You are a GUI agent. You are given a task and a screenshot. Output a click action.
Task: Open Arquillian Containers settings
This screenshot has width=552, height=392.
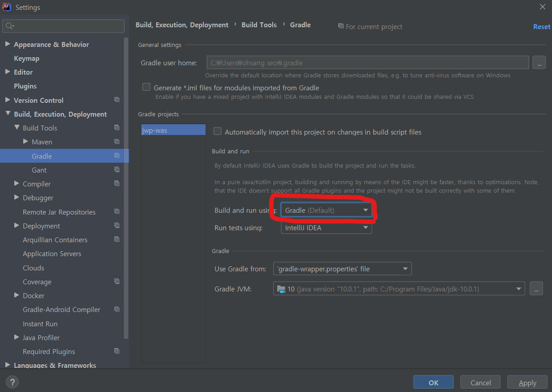(x=55, y=240)
